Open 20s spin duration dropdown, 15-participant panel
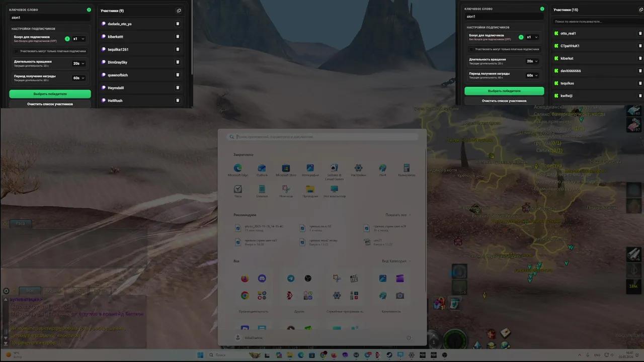 pyautogui.click(x=532, y=61)
